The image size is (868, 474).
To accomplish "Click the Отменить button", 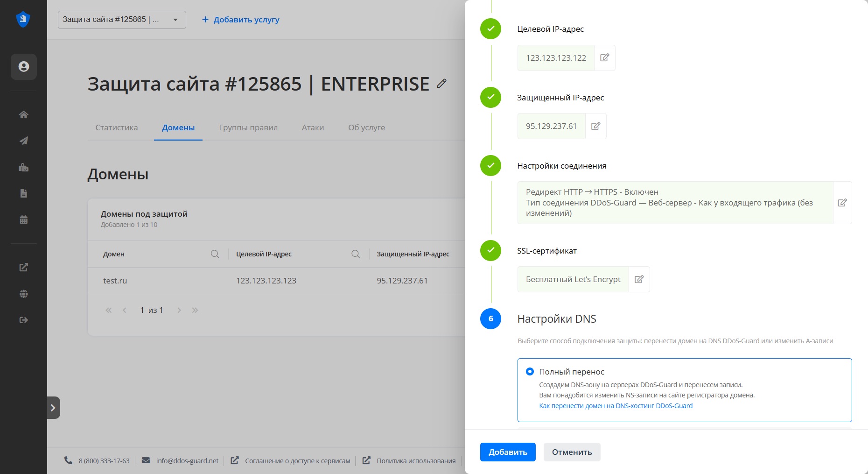I will (572, 452).
